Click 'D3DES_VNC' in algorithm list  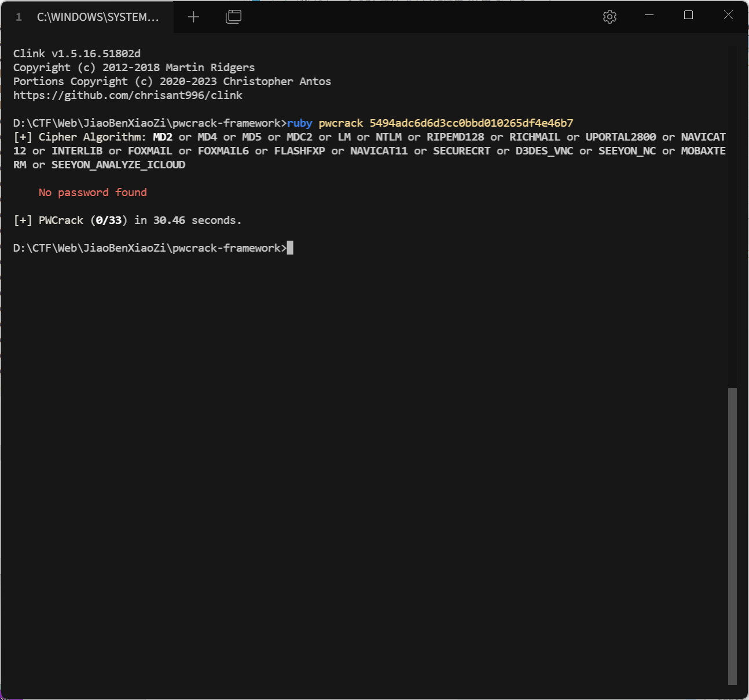pyautogui.click(x=544, y=151)
